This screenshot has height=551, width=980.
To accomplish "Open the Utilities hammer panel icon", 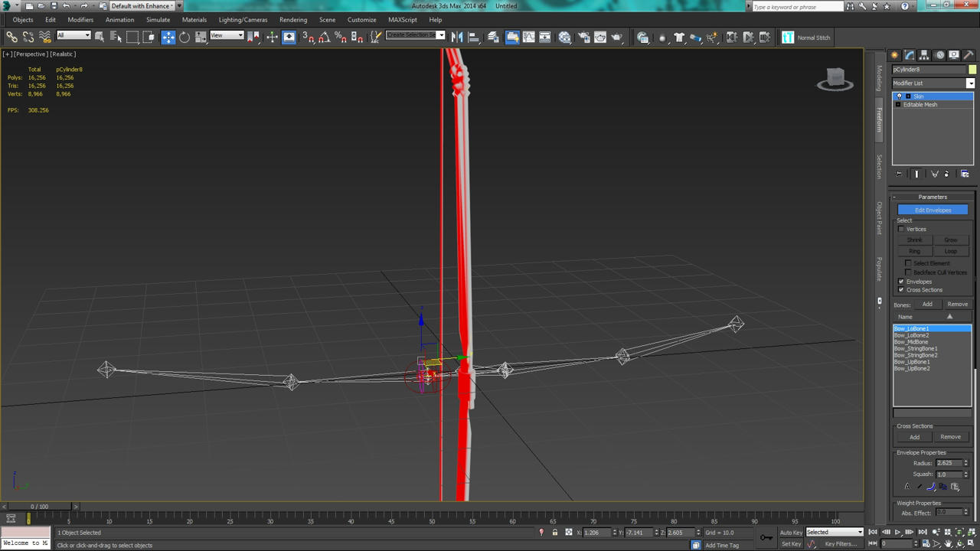I will [969, 55].
